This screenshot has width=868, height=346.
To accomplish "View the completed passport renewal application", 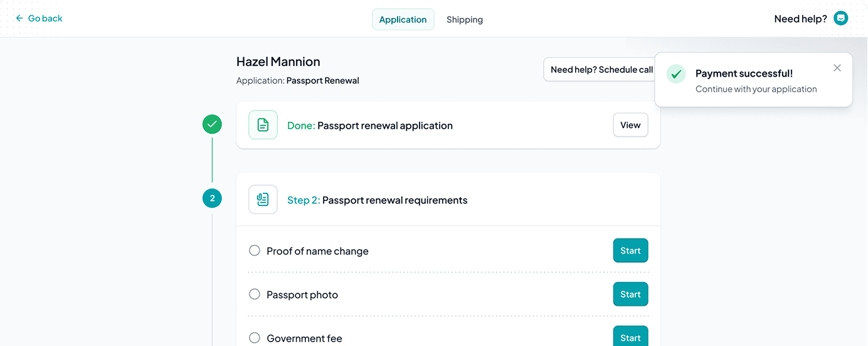I will point(630,125).
